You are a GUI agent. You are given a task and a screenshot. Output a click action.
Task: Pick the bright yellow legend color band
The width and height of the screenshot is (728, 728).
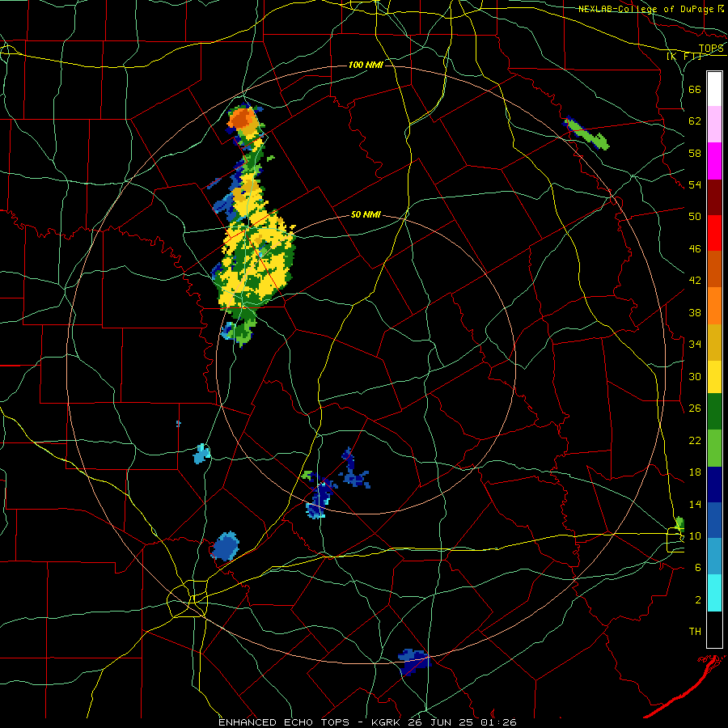tap(714, 378)
